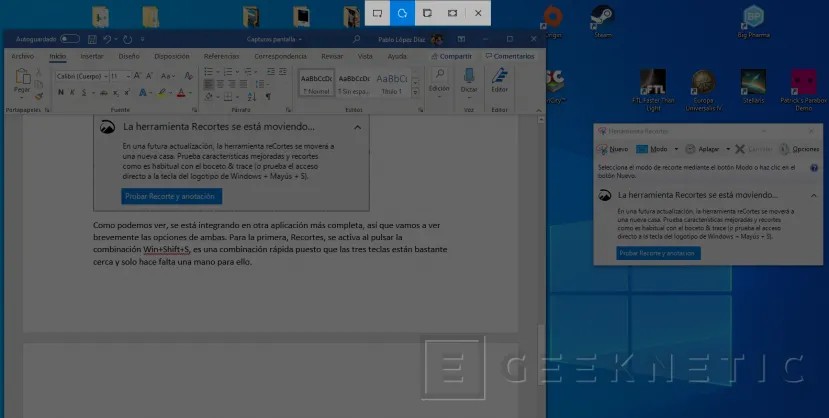Open the Ayuda tab

coord(397,56)
